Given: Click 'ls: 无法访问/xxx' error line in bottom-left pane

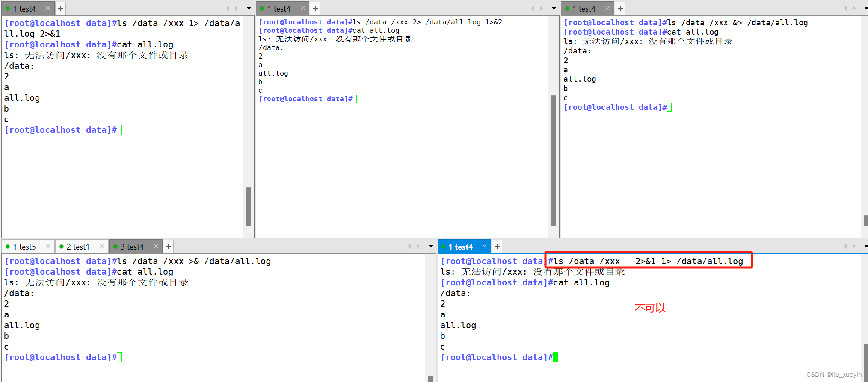Looking at the screenshot, I should pyautogui.click(x=96, y=282).
